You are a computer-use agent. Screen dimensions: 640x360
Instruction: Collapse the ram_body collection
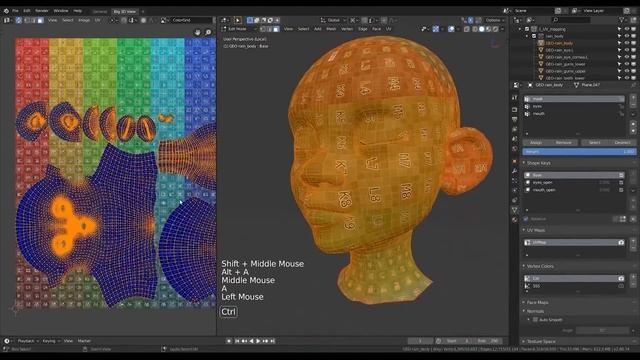pyautogui.click(x=527, y=36)
